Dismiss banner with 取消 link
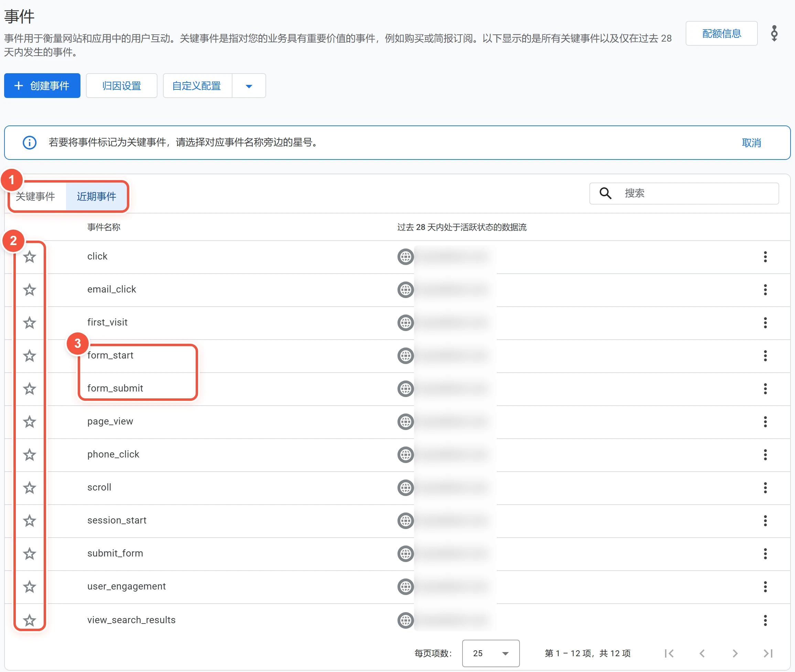Viewport: 795px width, 672px height. (751, 143)
